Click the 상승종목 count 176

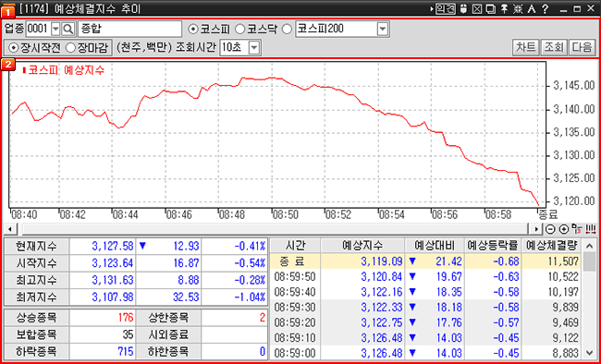coord(126,318)
